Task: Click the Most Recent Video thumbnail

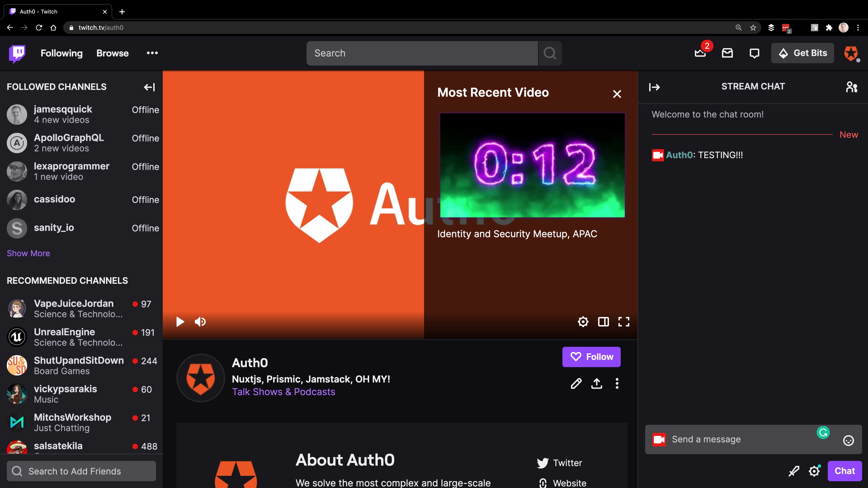Action: pos(532,165)
